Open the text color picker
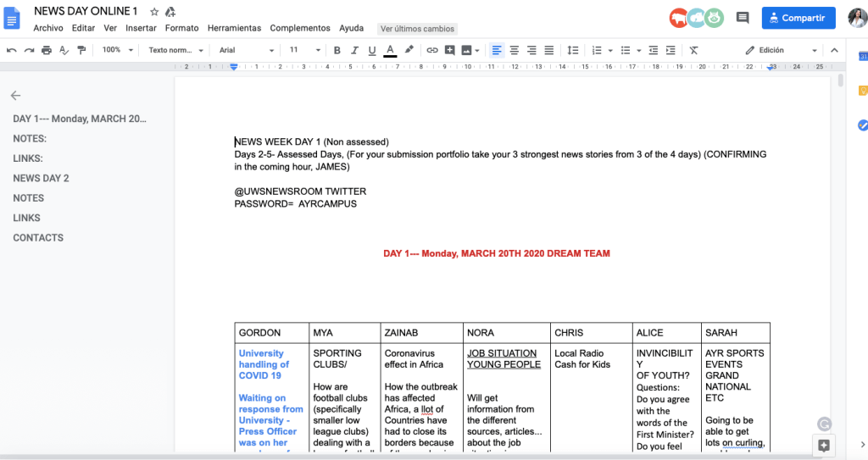This screenshot has height=460, width=868. pyautogui.click(x=390, y=50)
